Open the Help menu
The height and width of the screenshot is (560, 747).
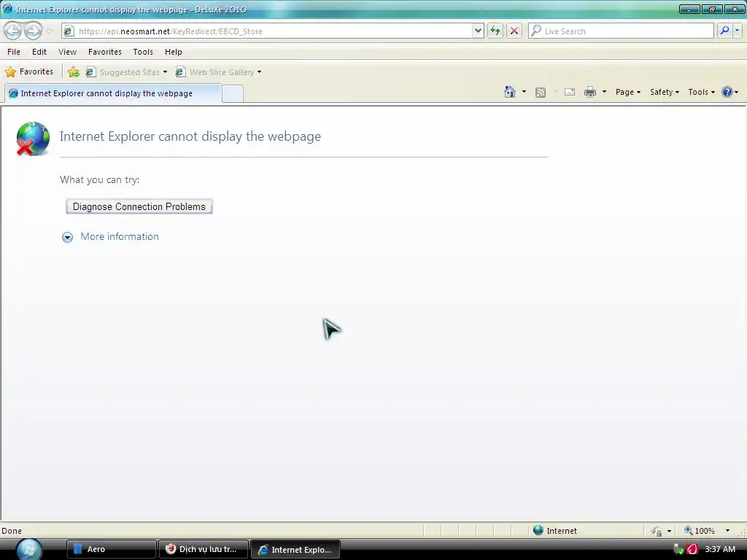174,52
